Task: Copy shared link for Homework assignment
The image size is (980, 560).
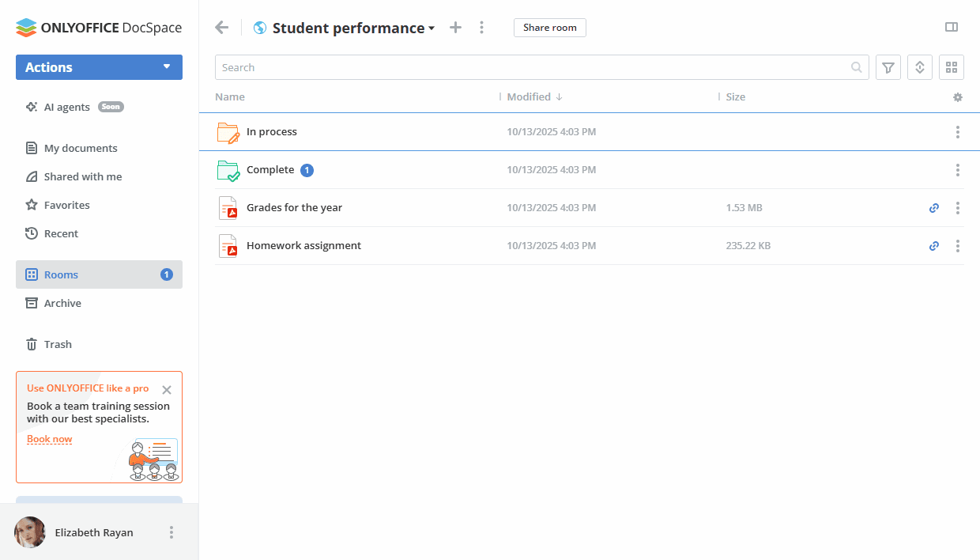Action: pos(934,246)
